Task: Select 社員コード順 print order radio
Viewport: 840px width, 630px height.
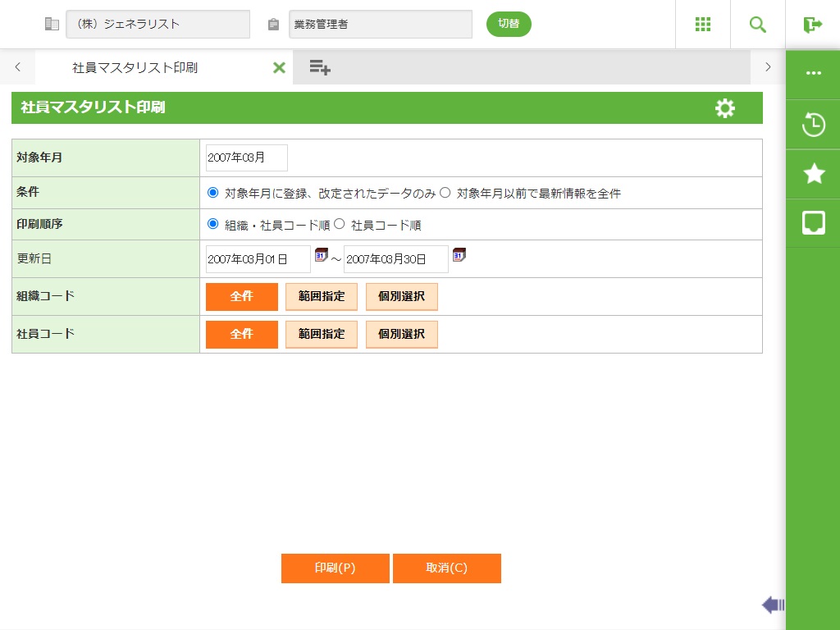Action: [339, 224]
